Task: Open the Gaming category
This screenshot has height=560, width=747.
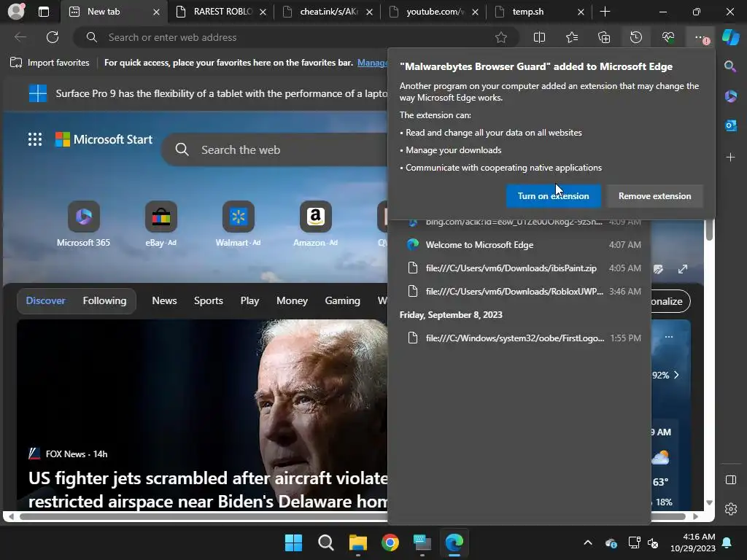Action: (x=342, y=300)
